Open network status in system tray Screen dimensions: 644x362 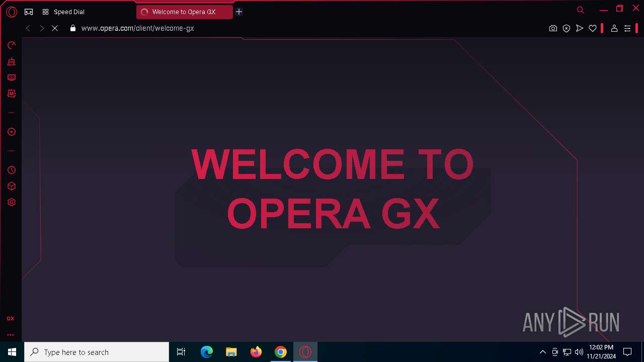[567, 352]
